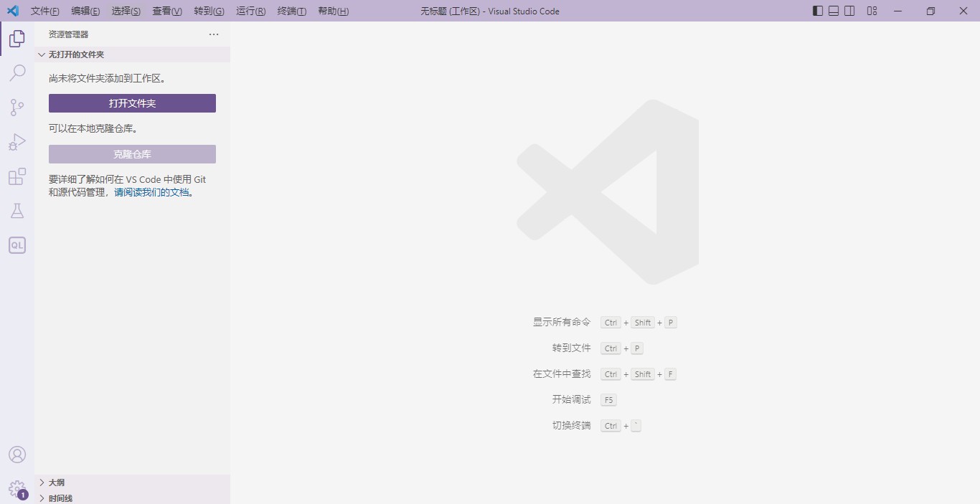Open the Testing flask icon

pos(17,211)
